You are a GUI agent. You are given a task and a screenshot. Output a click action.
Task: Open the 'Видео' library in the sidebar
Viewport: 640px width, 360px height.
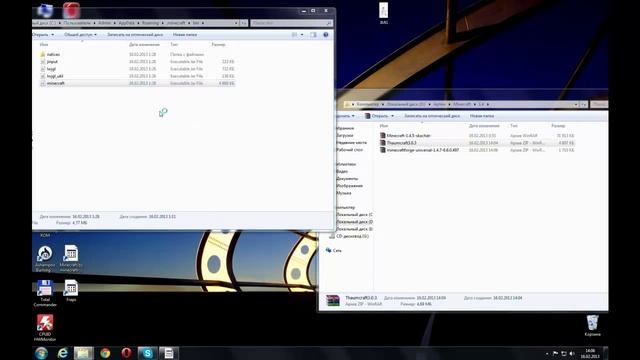click(342, 171)
